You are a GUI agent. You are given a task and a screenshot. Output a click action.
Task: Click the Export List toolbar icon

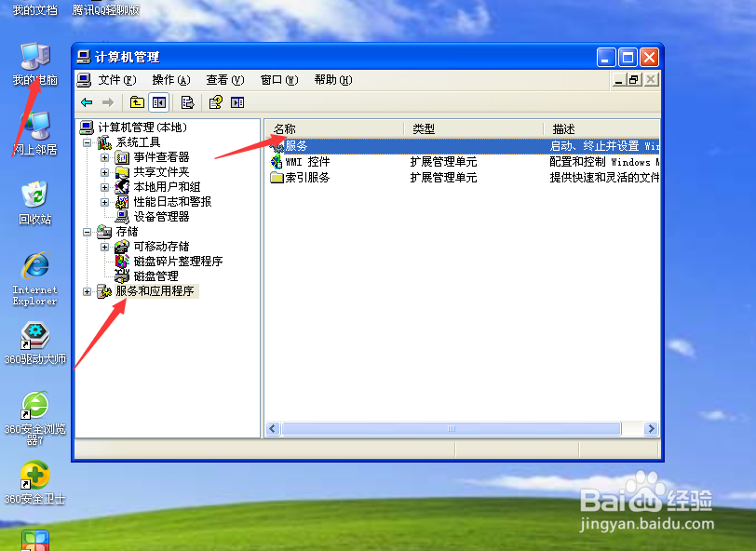pos(187,102)
